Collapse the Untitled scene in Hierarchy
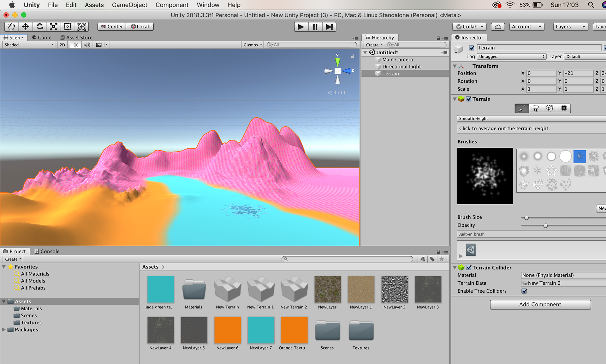 (x=365, y=52)
